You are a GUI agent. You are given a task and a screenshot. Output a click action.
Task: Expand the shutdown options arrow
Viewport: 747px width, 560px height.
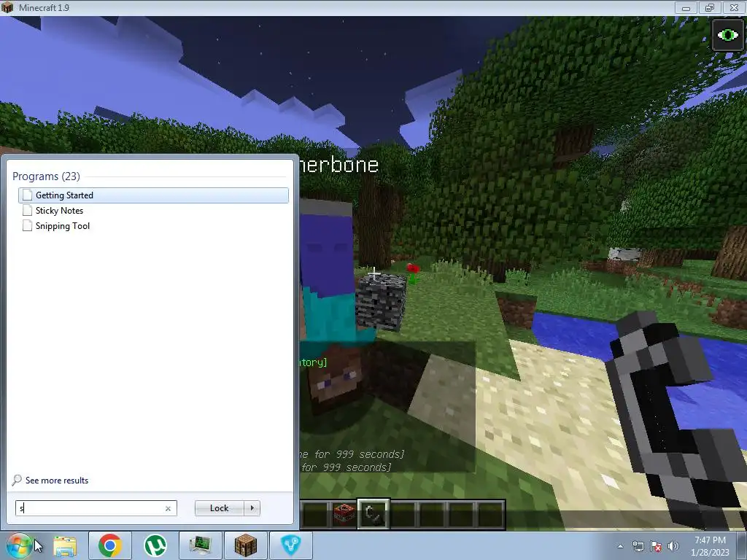click(252, 508)
